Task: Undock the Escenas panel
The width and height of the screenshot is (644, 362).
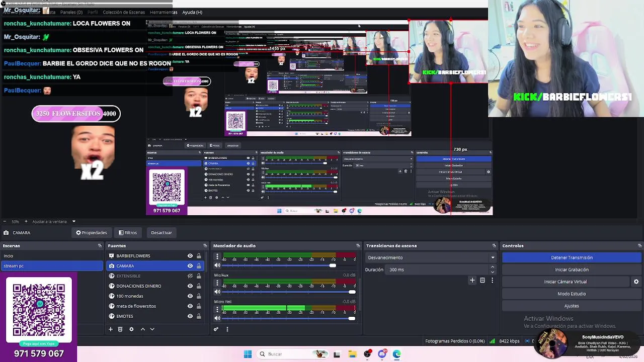Action: click(x=100, y=246)
